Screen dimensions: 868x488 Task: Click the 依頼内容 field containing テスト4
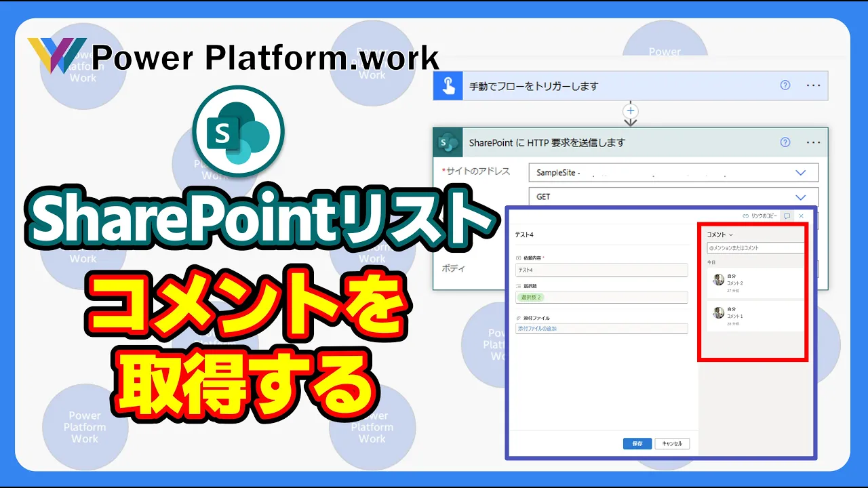[601, 270]
